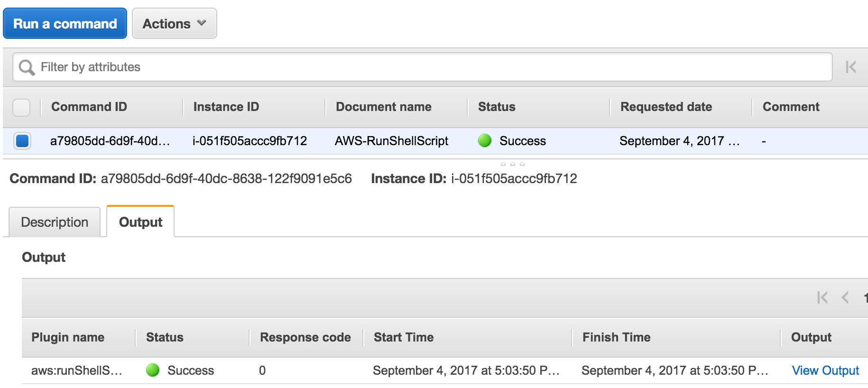The image size is (868, 388).
Task: Open the Actions dropdown menu
Action: pos(174,24)
